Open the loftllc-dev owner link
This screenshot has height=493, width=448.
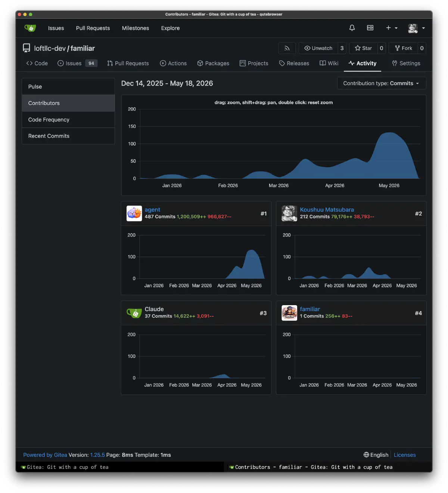[50, 49]
